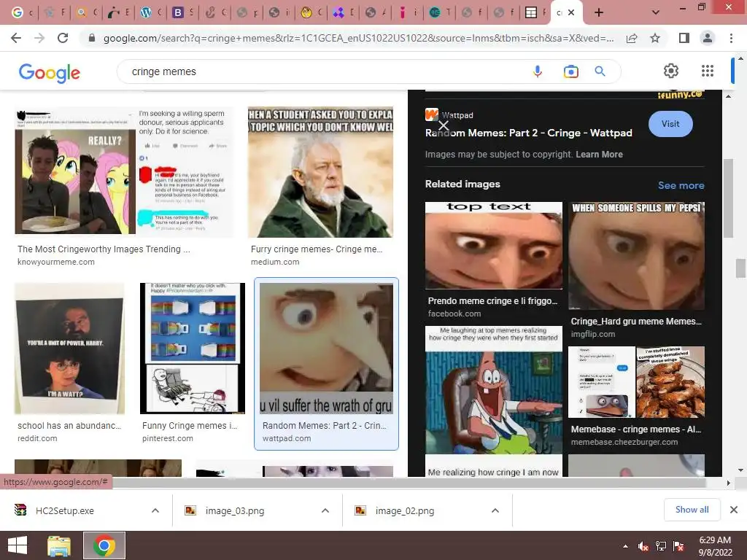
Task: Click the preview panel vertical scrollbar
Action: point(728,198)
